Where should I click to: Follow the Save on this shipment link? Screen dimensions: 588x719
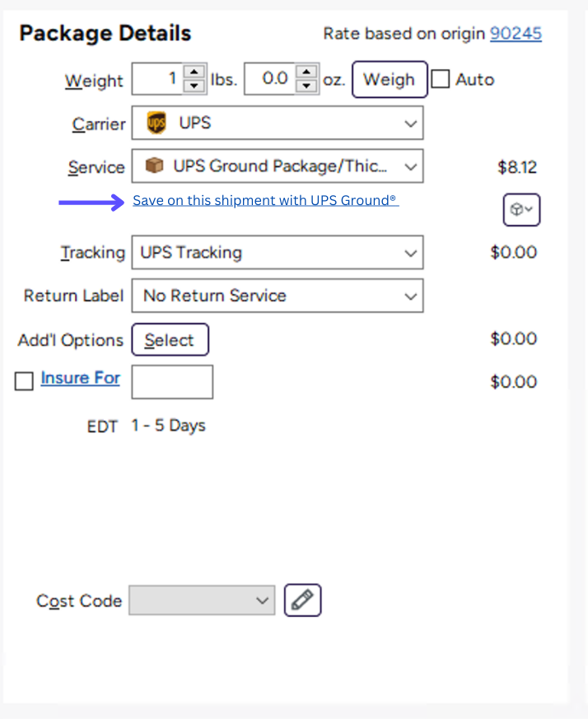pyautogui.click(x=265, y=200)
